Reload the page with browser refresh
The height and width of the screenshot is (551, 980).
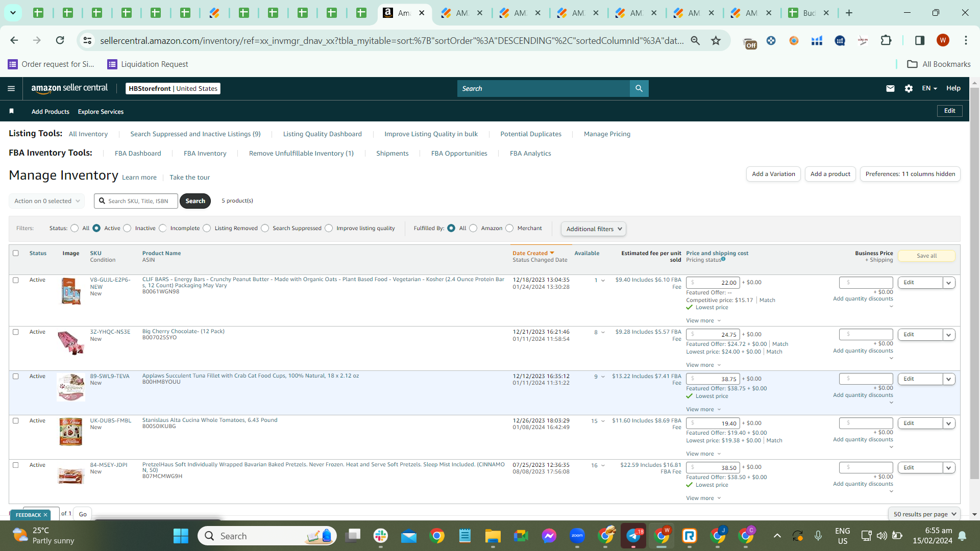pos(60,40)
